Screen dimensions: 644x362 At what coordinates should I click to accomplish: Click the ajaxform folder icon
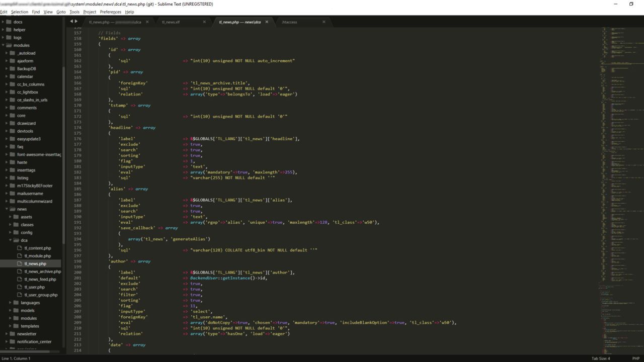pyautogui.click(x=13, y=61)
